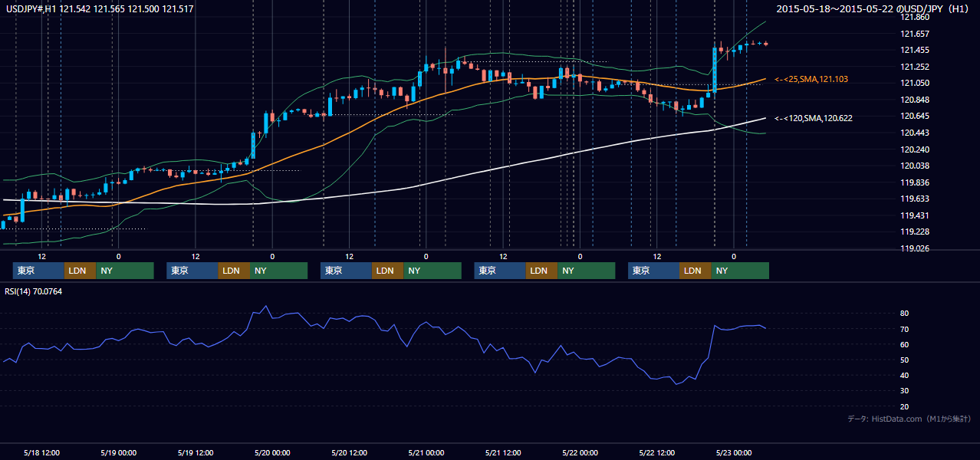Click the 5/22 12:00 date label
980x460 pixels.
656,452
